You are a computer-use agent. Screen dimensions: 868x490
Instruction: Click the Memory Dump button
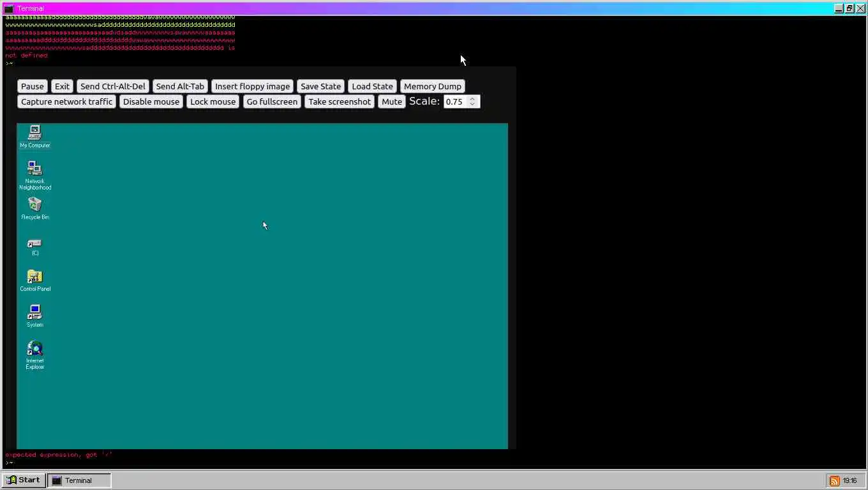click(432, 86)
